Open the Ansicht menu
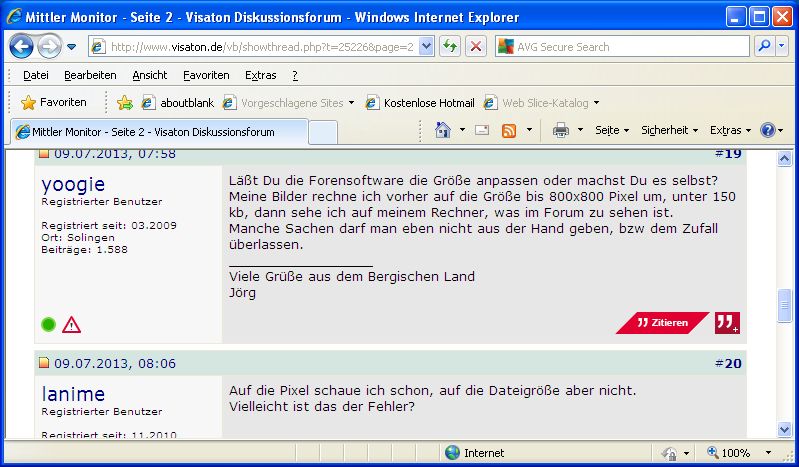Screen dimensions: 799x467 pyautogui.click(x=150, y=75)
